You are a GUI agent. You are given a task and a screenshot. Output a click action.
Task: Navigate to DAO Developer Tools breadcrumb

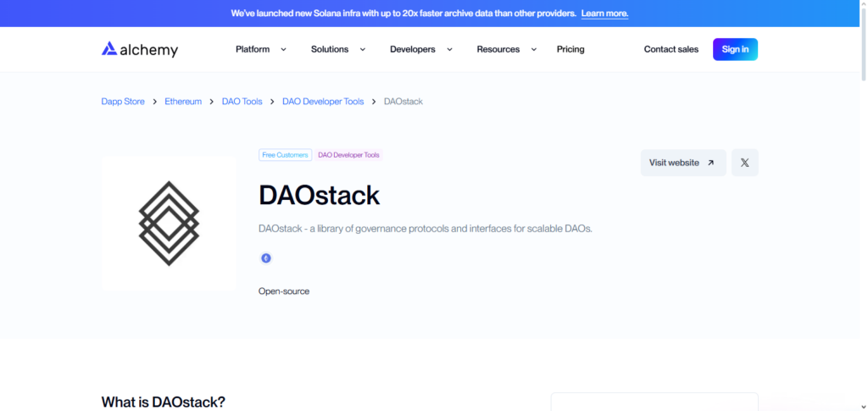(x=323, y=101)
